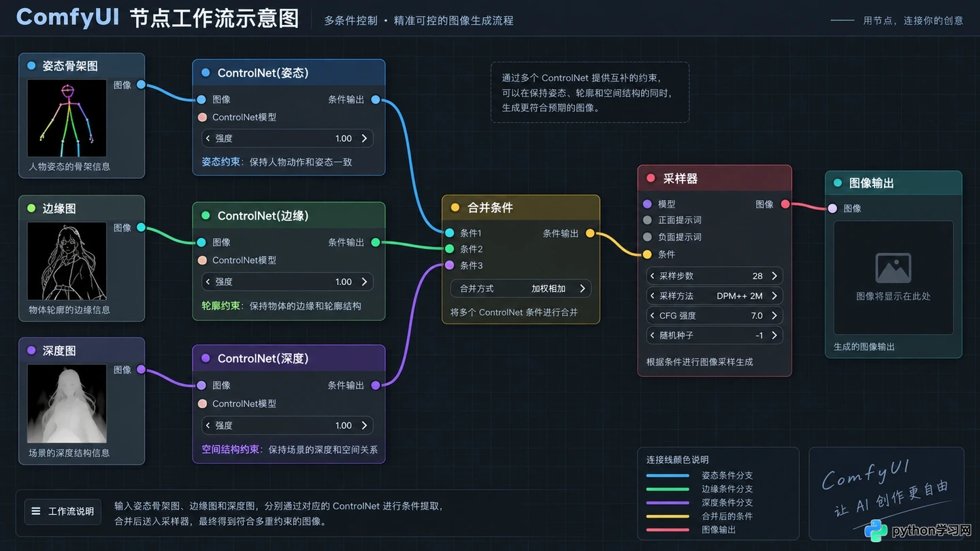
Task: Click the 图像 output port of 姿态骨架图 node
Action: click(141, 84)
